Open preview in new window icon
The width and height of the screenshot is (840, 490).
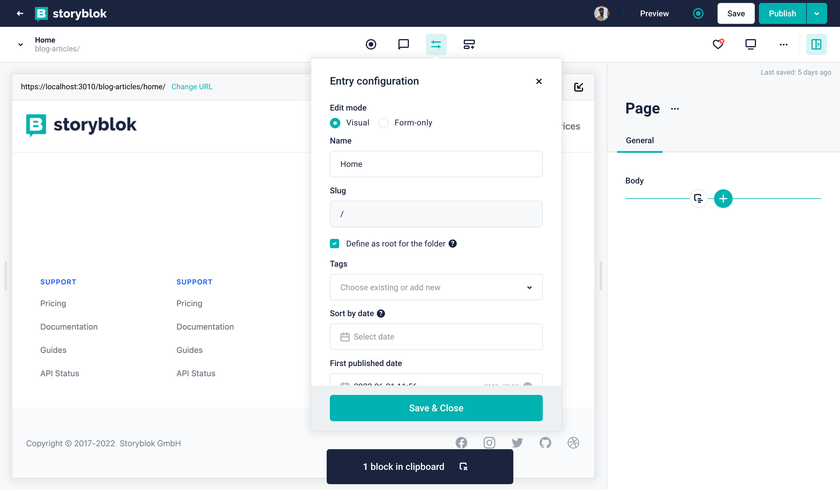point(579,87)
